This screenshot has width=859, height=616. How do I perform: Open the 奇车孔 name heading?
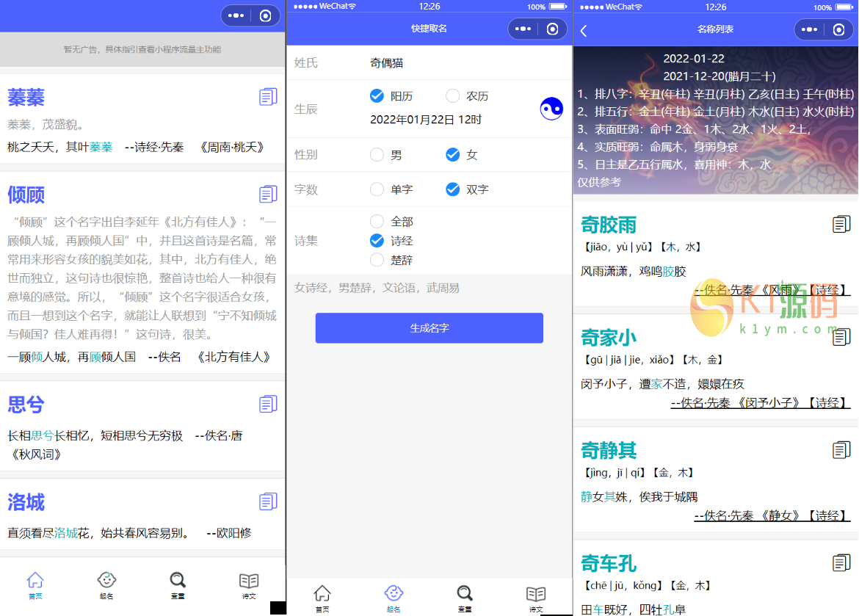coord(609,563)
